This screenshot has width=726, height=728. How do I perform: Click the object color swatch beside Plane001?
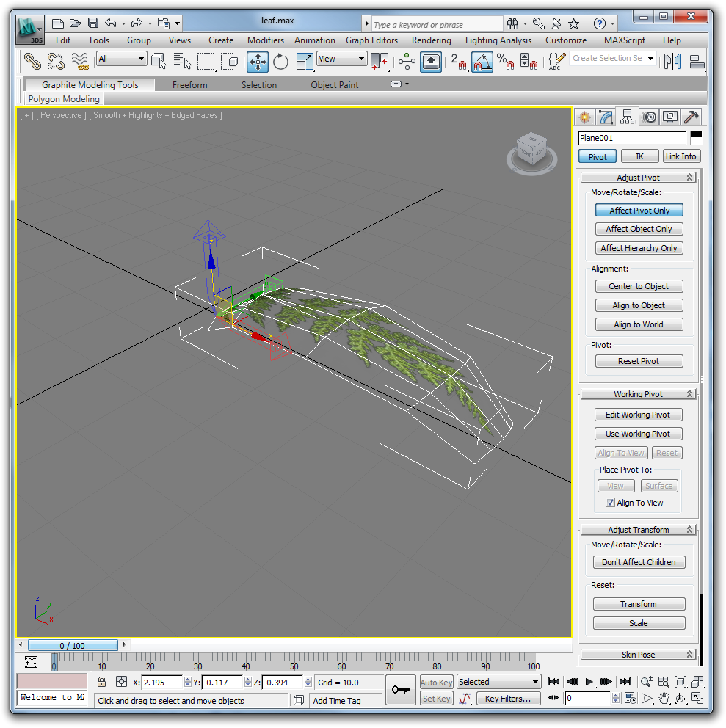(x=696, y=136)
